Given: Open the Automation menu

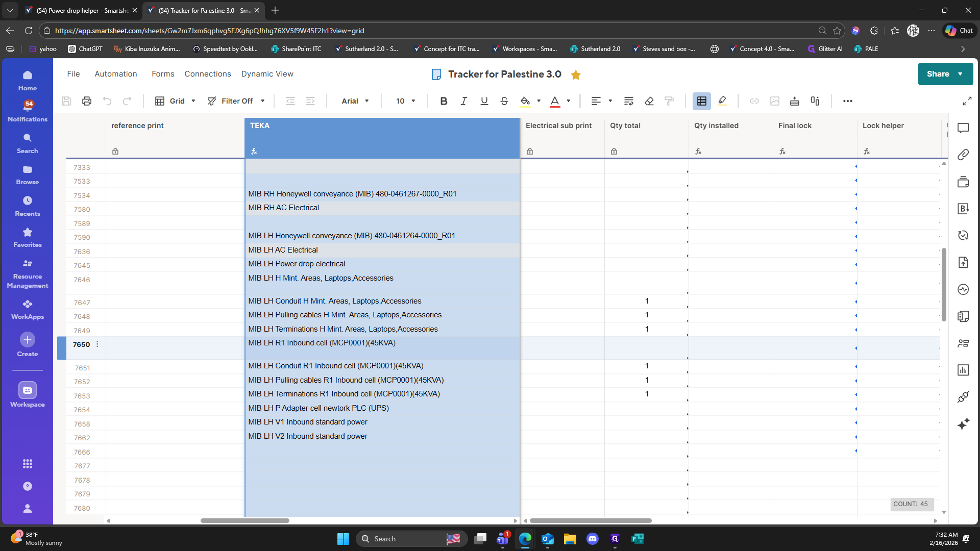Looking at the screenshot, I should pyautogui.click(x=116, y=74).
